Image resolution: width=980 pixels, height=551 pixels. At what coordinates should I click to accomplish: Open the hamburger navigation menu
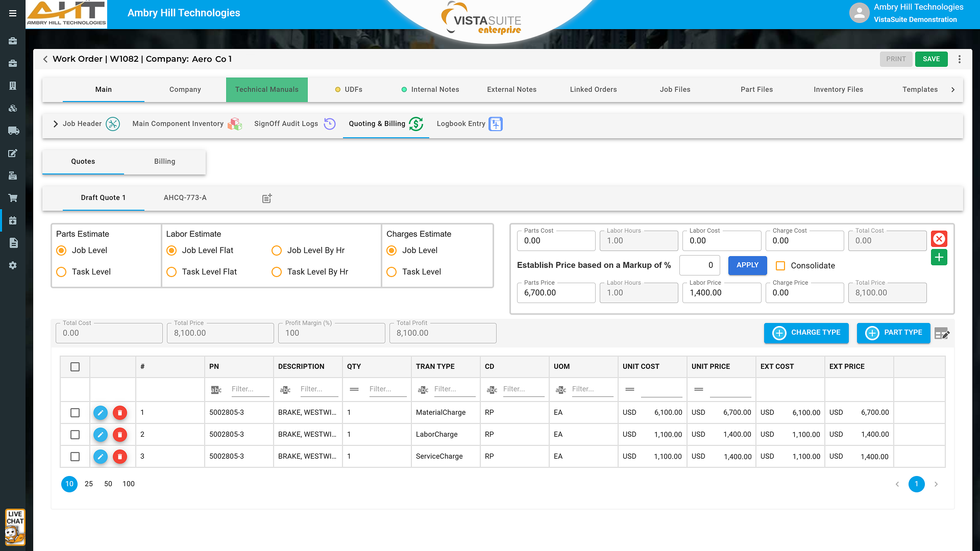13,13
